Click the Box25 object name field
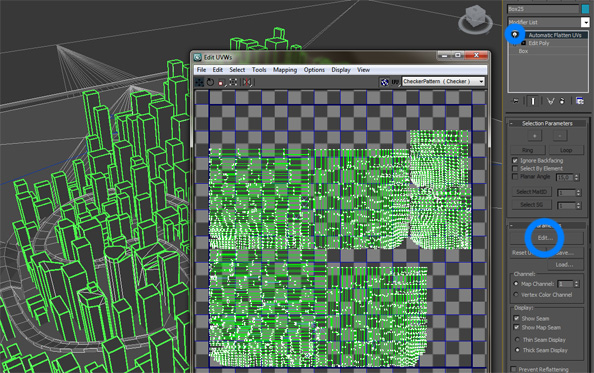The width and height of the screenshot is (594, 373). coord(543,9)
